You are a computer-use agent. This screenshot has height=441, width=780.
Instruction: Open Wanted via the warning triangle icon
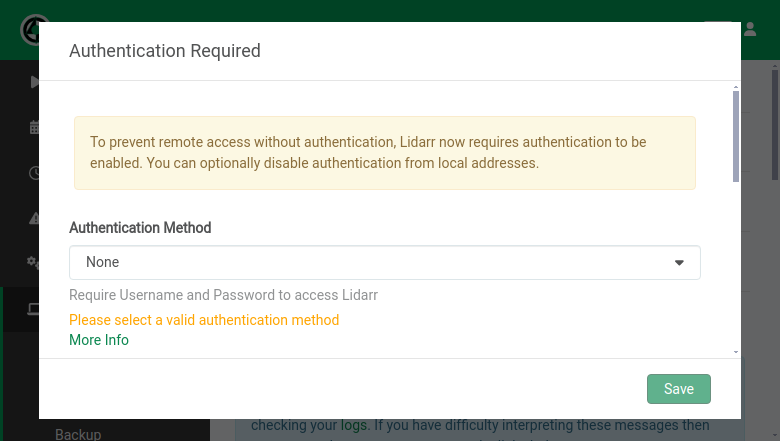pyautogui.click(x=34, y=217)
